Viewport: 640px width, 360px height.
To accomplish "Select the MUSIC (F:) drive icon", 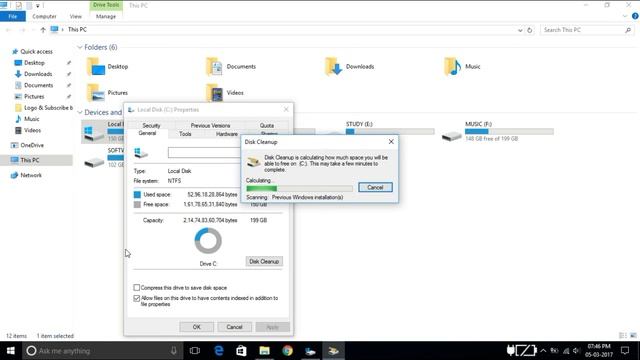I will pyautogui.click(x=452, y=135).
